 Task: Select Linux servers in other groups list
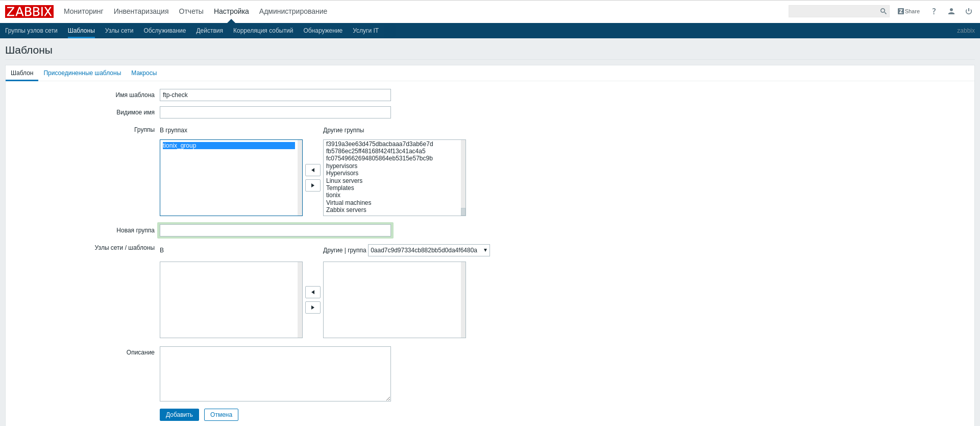point(345,181)
